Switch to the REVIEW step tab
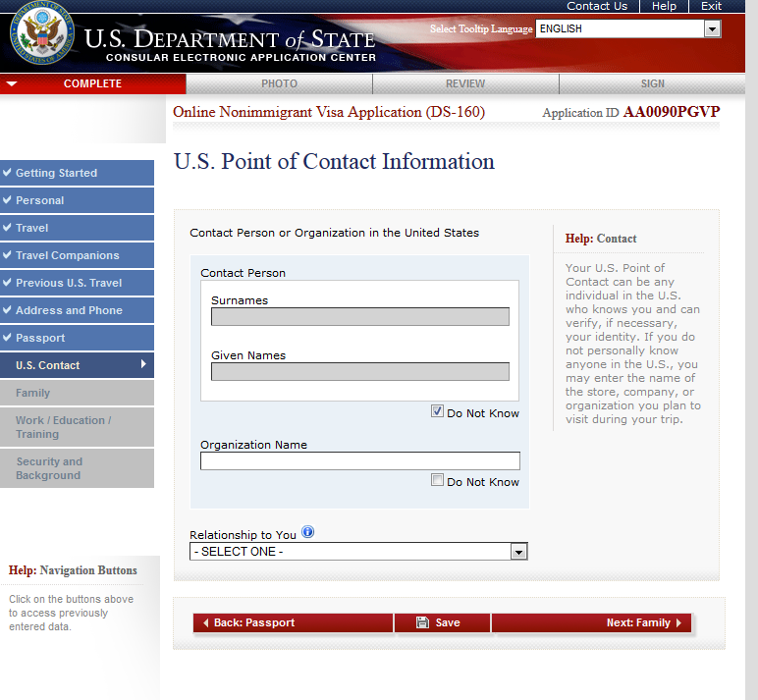This screenshot has width=758, height=700. (x=465, y=83)
